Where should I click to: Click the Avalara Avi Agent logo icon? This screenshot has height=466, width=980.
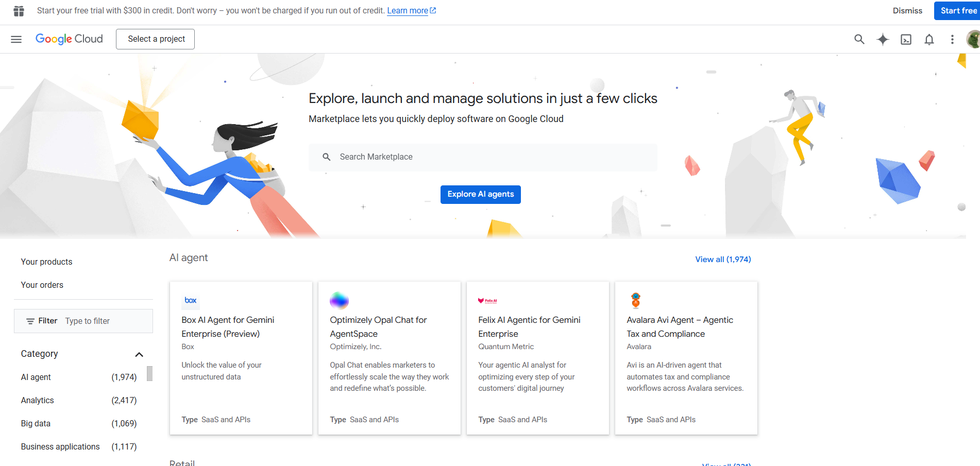[x=636, y=300]
